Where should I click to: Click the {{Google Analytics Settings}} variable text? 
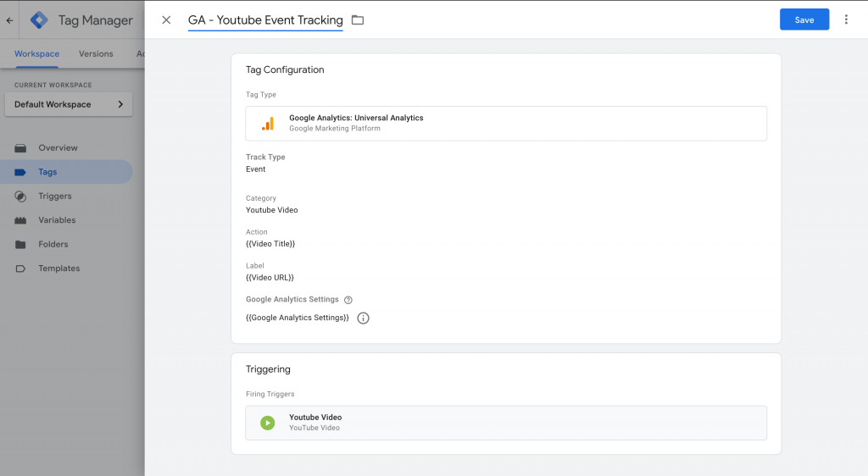298,318
